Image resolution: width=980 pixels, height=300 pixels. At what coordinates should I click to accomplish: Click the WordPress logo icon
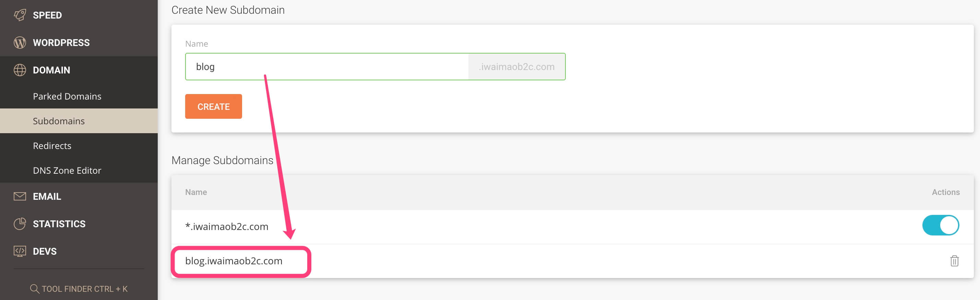point(20,43)
